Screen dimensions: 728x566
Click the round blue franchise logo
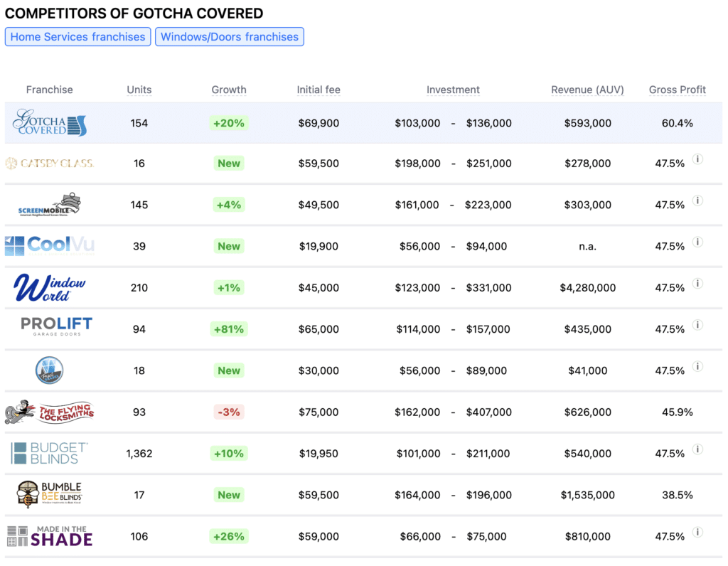(50, 370)
